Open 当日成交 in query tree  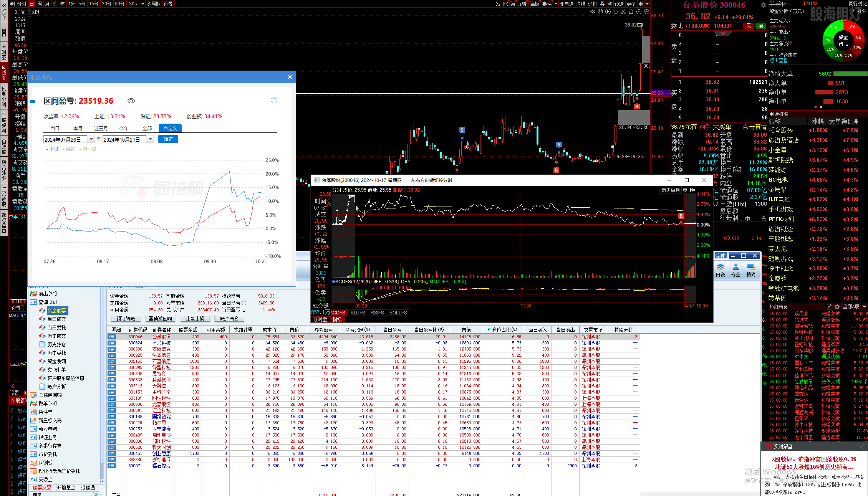[x=56, y=319]
